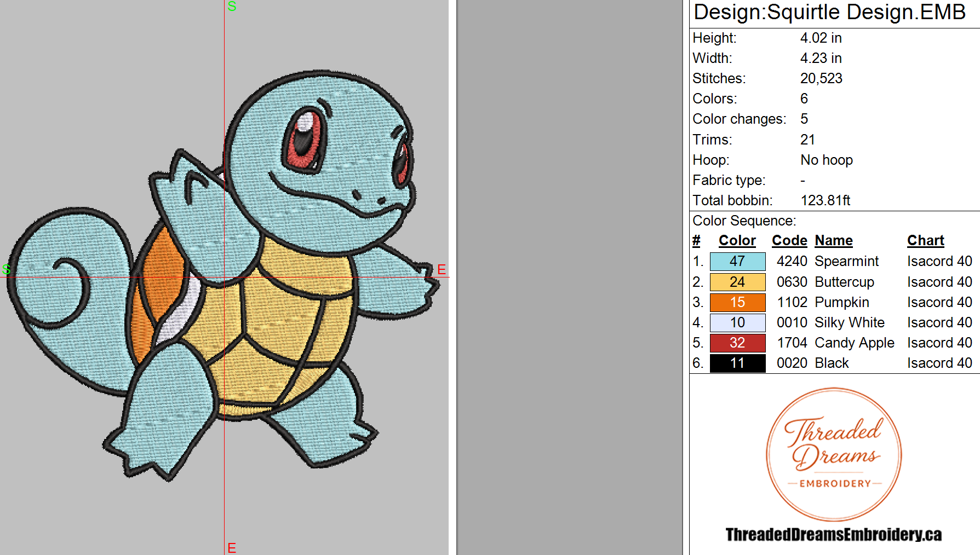Click the Trims value 21

(807, 140)
